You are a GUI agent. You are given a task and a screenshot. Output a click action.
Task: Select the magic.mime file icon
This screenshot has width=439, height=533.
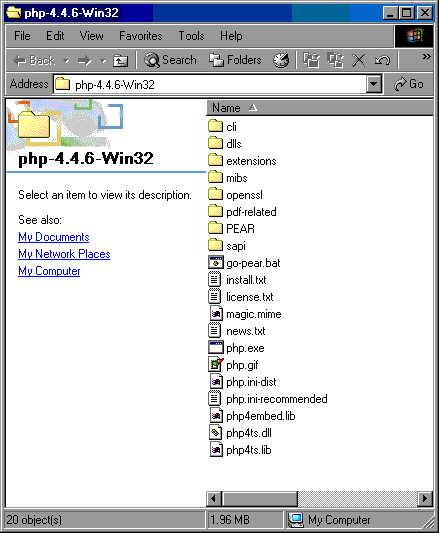(216, 313)
